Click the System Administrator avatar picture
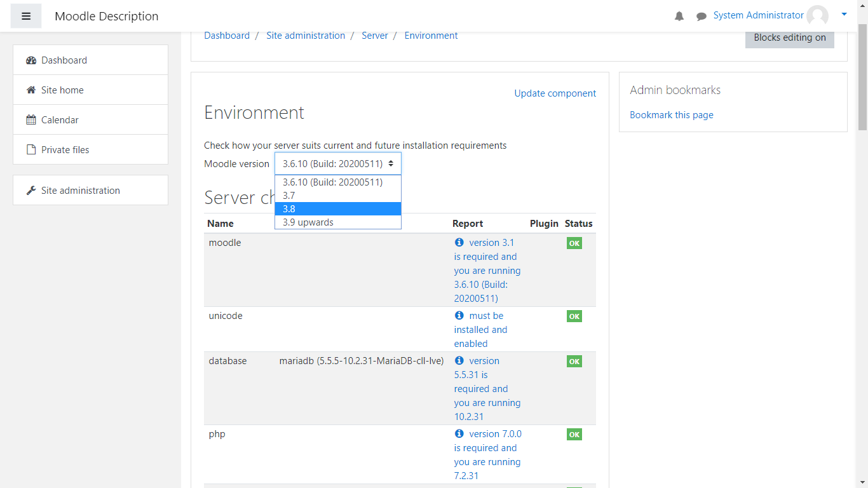868x488 pixels. pos(817,16)
